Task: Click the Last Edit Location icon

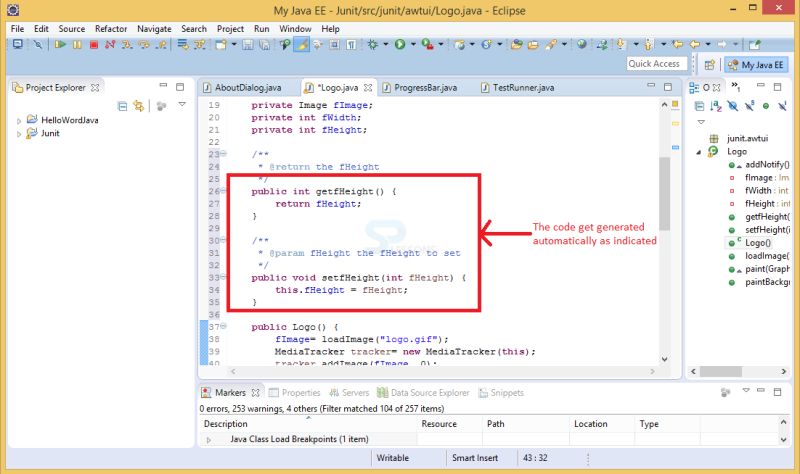Action: 677,44
